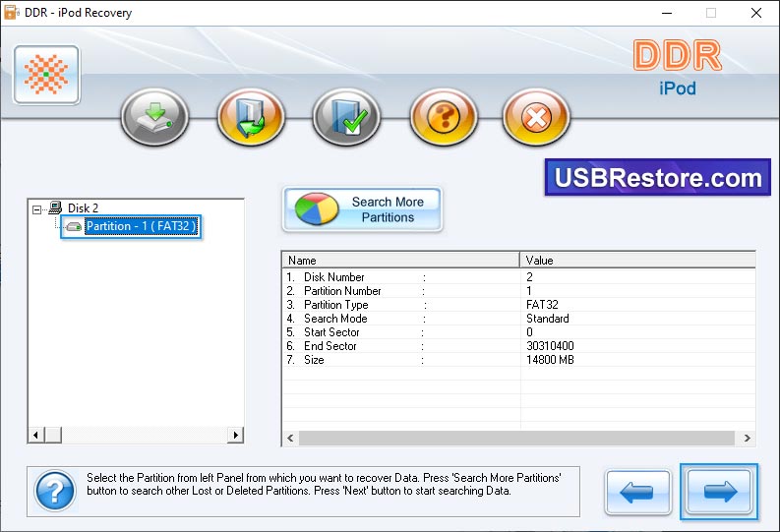Viewport: 780px width, 532px height.
Task: Click the USBRestore.com banner
Action: coord(658,178)
